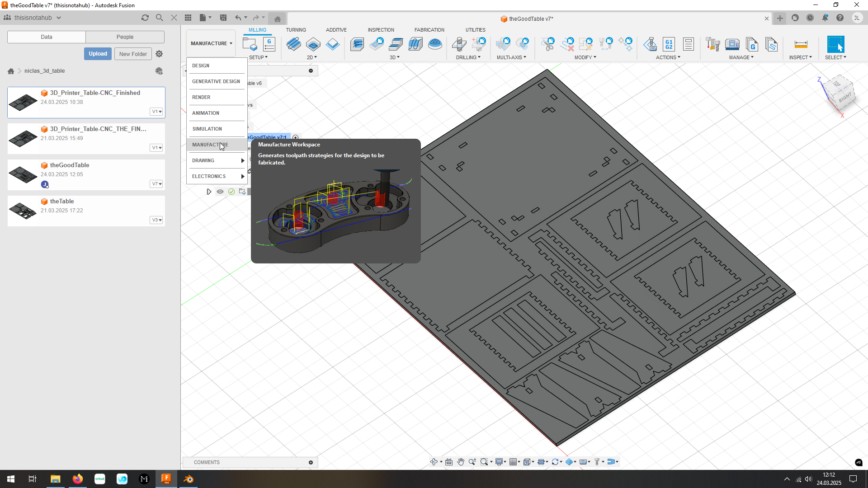
Task: Switch to the ADDITIVE tab
Action: pos(336,30)
